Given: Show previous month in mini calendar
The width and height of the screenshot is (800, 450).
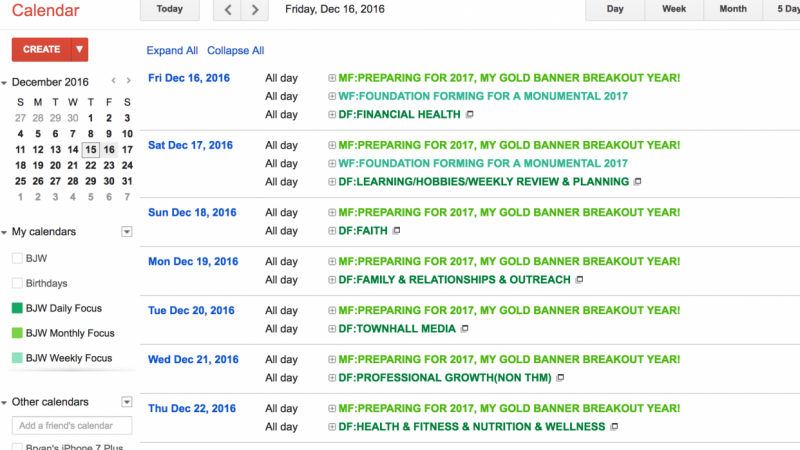Looking at the screenshot, I should click(x=114, y=81).
